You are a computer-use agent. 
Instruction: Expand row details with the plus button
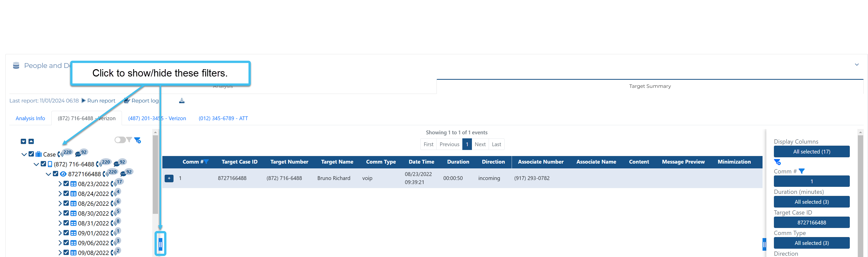[169, 178]
